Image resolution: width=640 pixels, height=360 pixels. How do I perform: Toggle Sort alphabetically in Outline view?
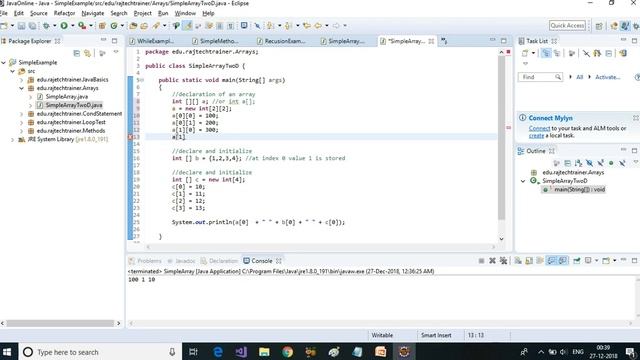578,163
